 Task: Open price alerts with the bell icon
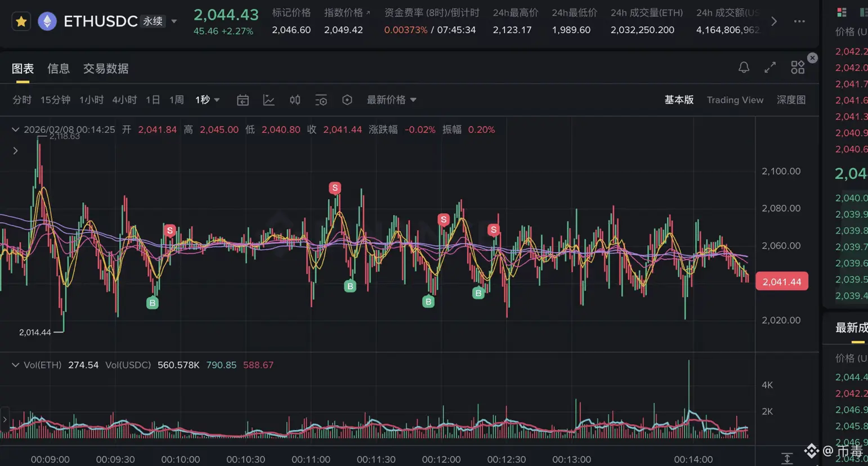[x=744, y=68]
